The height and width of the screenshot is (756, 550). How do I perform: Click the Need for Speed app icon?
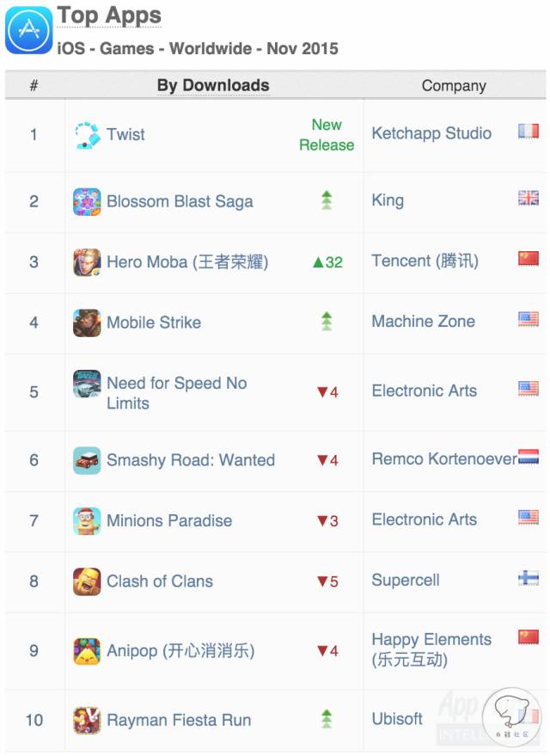coord(87,384)
